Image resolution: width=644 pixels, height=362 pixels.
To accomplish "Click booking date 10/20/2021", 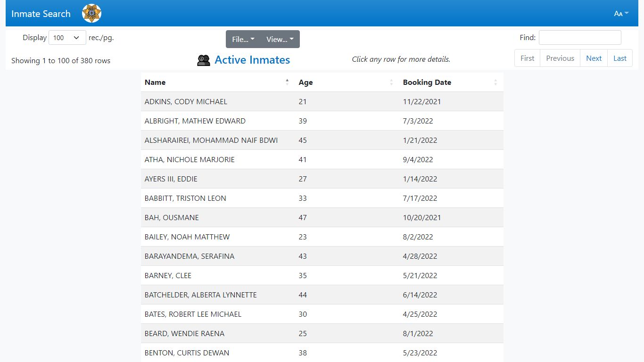I will (x=422, y=217).
